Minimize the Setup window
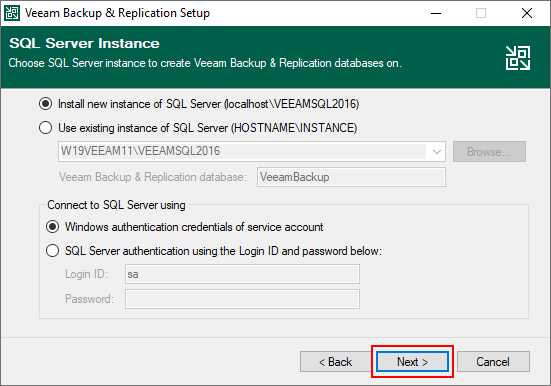 click(x=436, y=13)
